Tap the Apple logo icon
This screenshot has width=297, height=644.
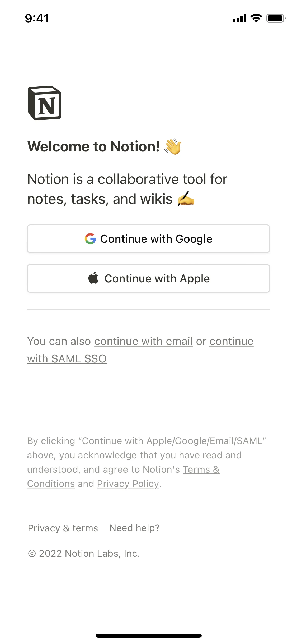point(93,278)
